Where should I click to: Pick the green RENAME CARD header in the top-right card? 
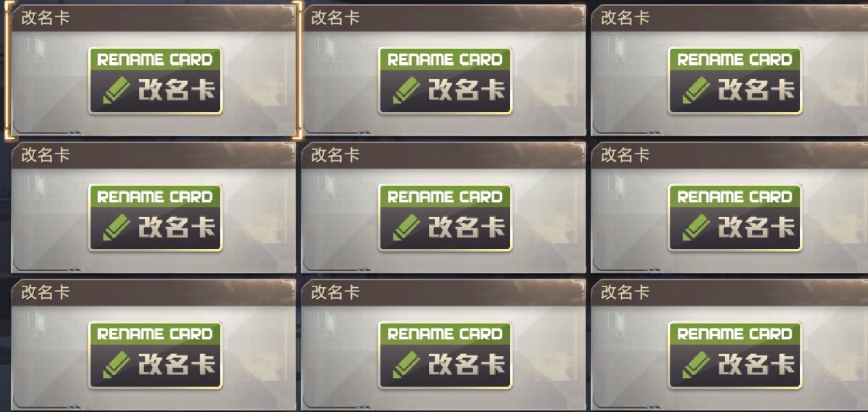pyautogui.click(x=735, y=59)
